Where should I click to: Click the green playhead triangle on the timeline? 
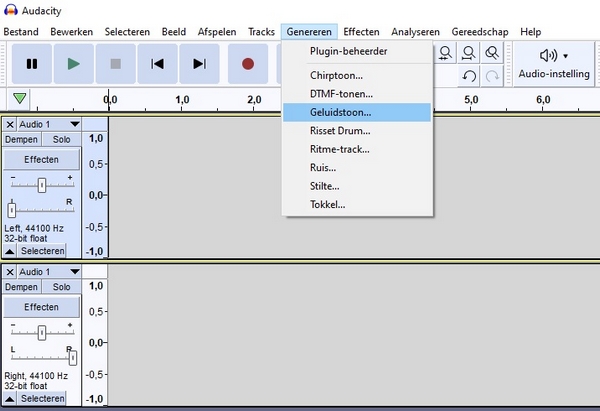click(20, 98)
